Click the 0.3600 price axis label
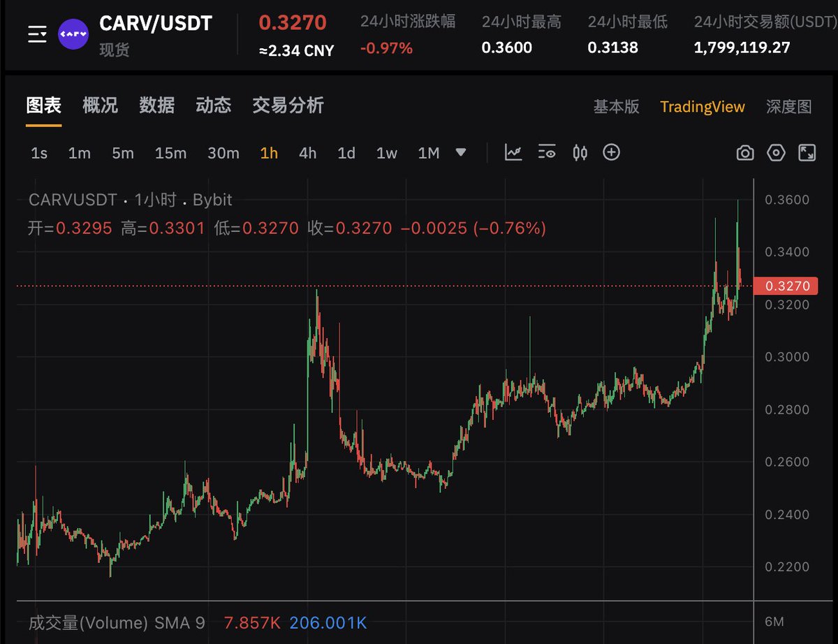The height and width of the screenshot is (644, 838). click(x=787, y=200)
